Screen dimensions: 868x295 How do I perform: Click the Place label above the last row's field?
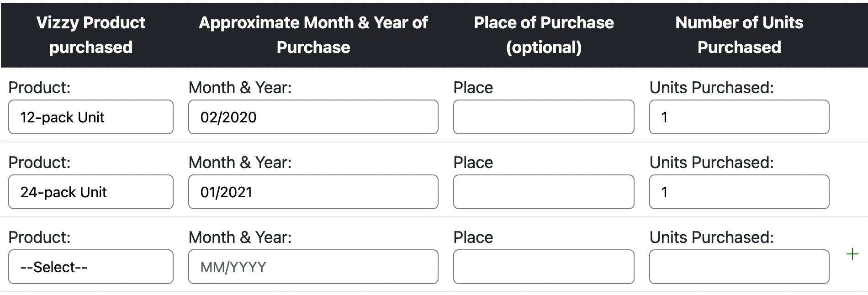click(x=473, y=237)
